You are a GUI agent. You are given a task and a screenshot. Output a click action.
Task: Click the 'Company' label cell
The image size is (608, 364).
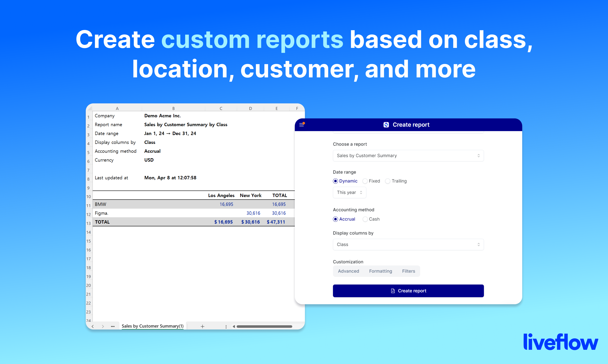pos(105,116)
